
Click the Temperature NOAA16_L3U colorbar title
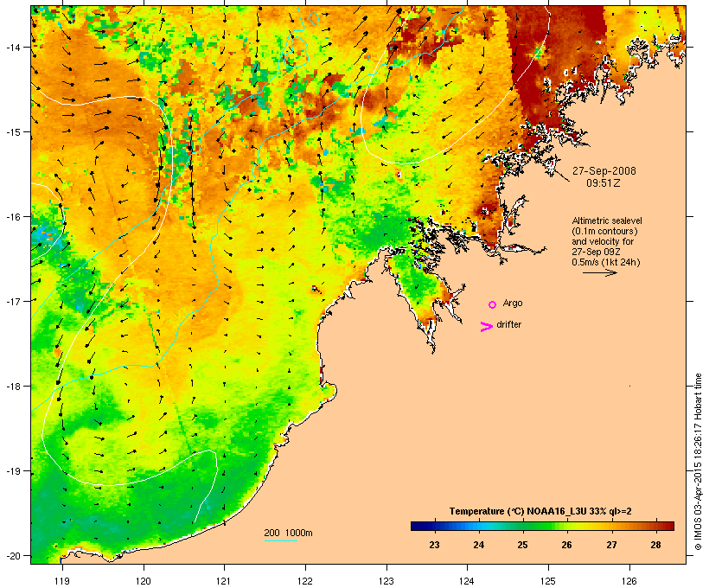coord(540,512)
